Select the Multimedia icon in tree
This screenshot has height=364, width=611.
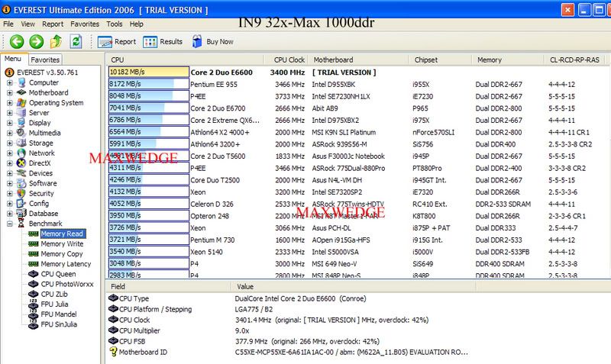coord(21,133)
